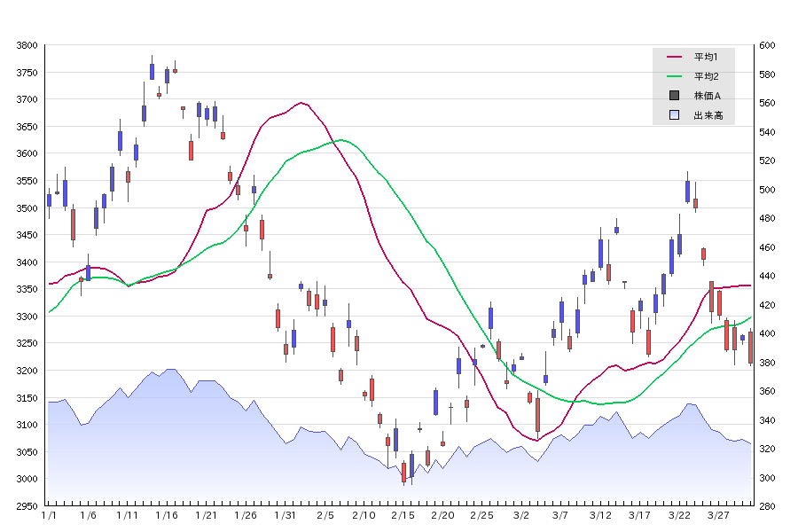This screenshot has height=532, width=798.
Task: Click the 1/1 date label on the x-axis
Action: (50, 515)
